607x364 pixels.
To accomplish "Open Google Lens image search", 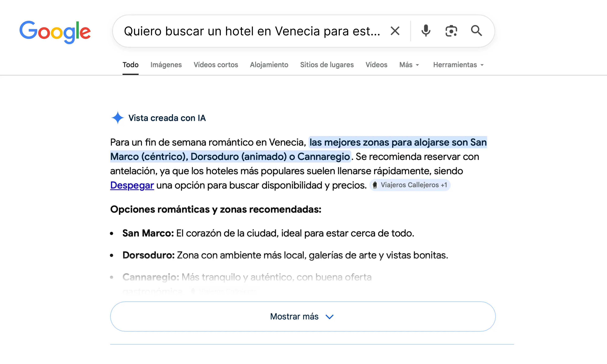I will click(x=451, y=31).
